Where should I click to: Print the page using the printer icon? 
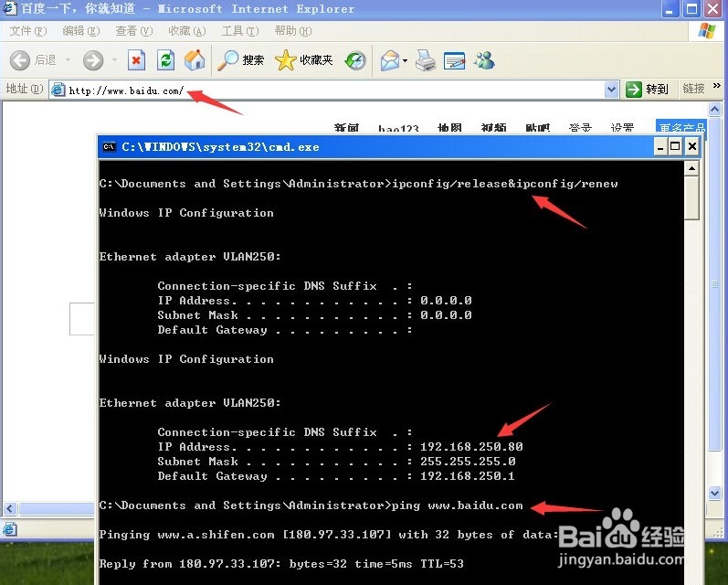point(426,60)
